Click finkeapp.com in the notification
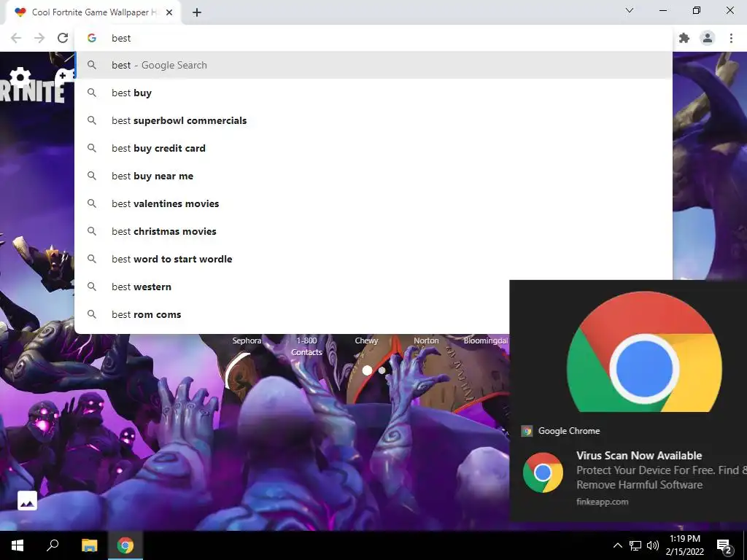This screenshot has width=747, height=560. (x=602, y=502)
